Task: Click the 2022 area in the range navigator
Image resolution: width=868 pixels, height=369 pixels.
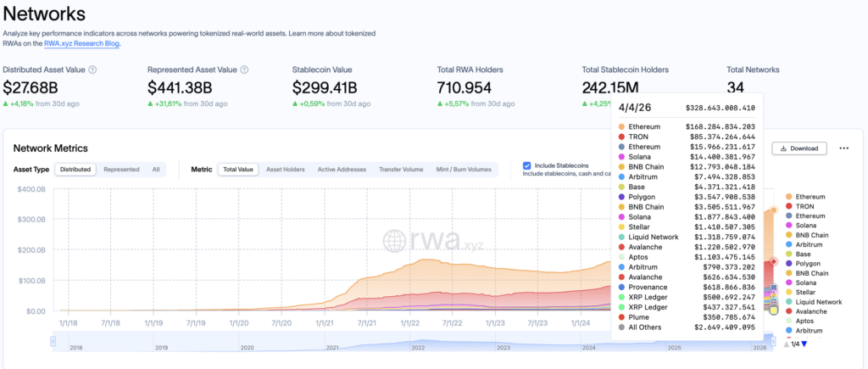Action: point(417,348)
